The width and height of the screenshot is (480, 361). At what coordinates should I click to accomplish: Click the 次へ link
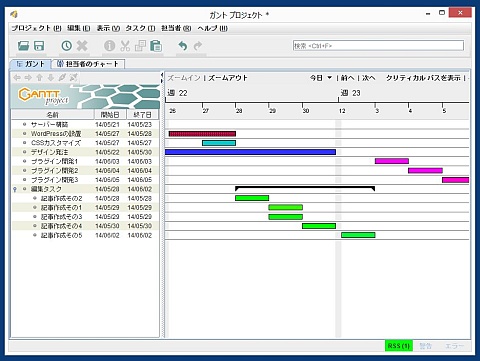click(x=369, y=78)
